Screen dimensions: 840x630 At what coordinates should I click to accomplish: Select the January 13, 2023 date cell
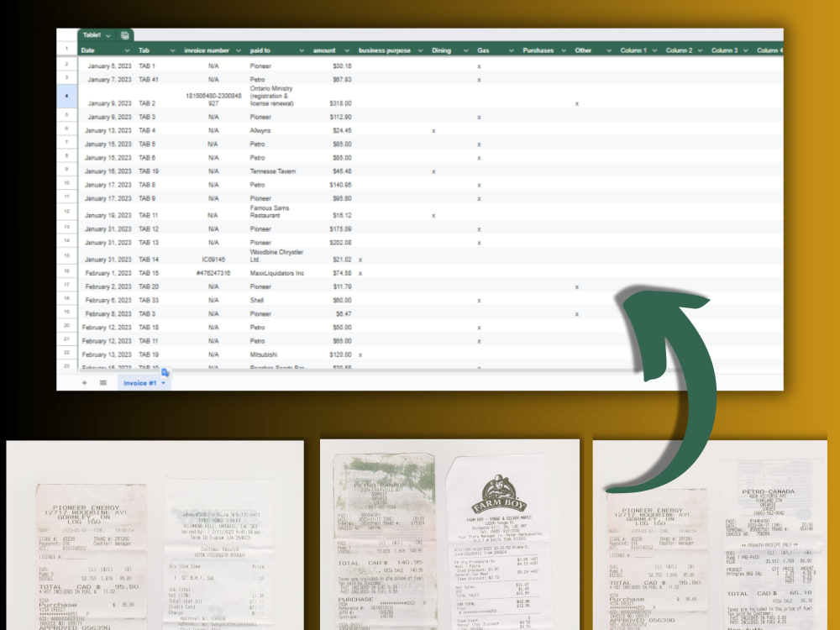coord(108,130)
